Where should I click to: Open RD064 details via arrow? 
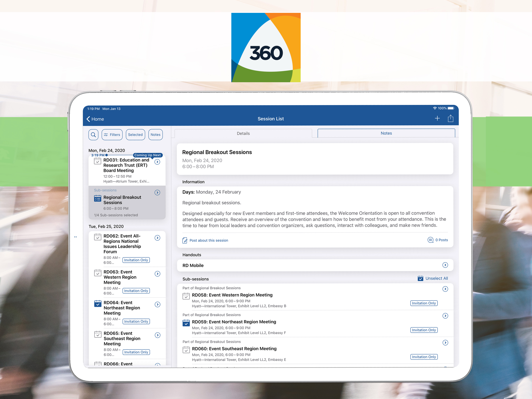(x=158, y=305)
